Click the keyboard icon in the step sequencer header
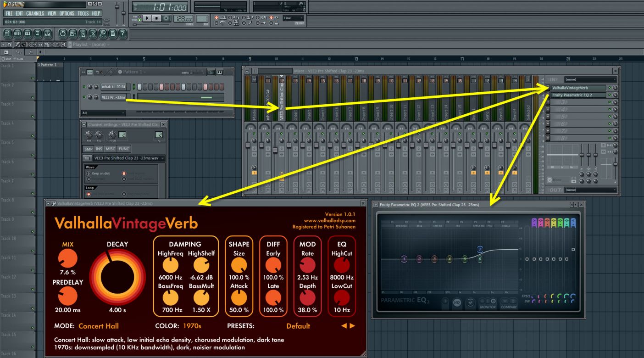644x358 pixels. pos(219,72)
